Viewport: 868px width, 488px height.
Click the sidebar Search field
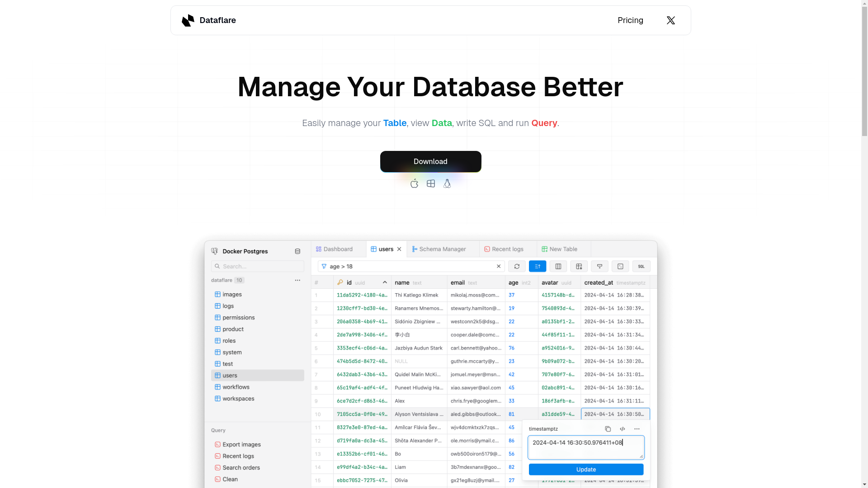pos(257,267)
